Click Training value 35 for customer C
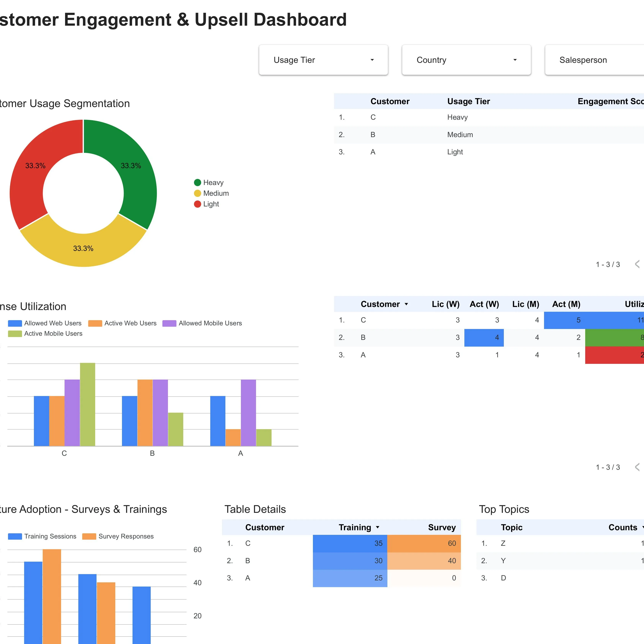644x644 pixels. pos(350,544)
